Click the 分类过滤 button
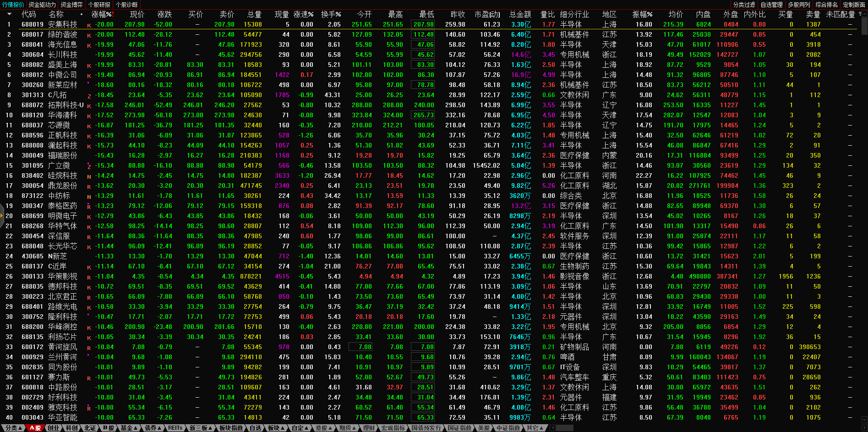This screenshot has width=868, height=432. click(x=744, y=5)
